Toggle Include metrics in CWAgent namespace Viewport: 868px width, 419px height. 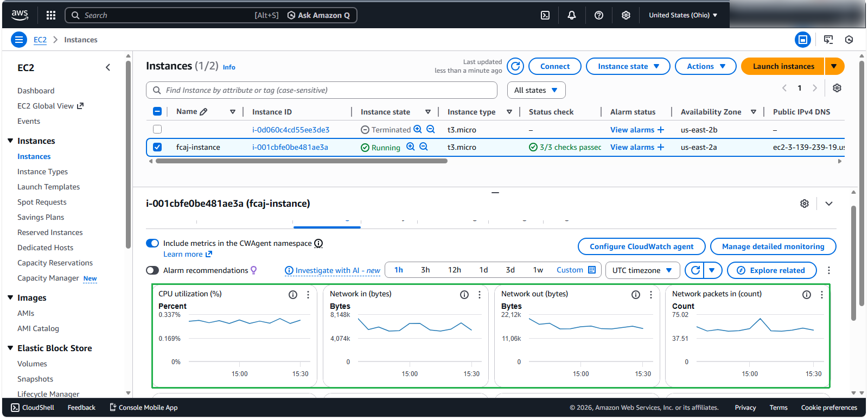tap(152, 243)
